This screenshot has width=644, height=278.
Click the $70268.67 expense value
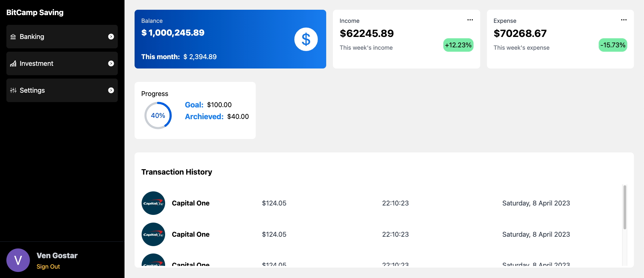520,33
